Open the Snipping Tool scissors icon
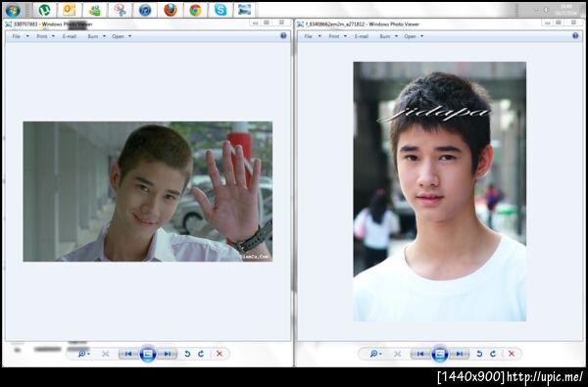Image resolution: width=588 pixels, height=387 pixels. coord(120,10)
